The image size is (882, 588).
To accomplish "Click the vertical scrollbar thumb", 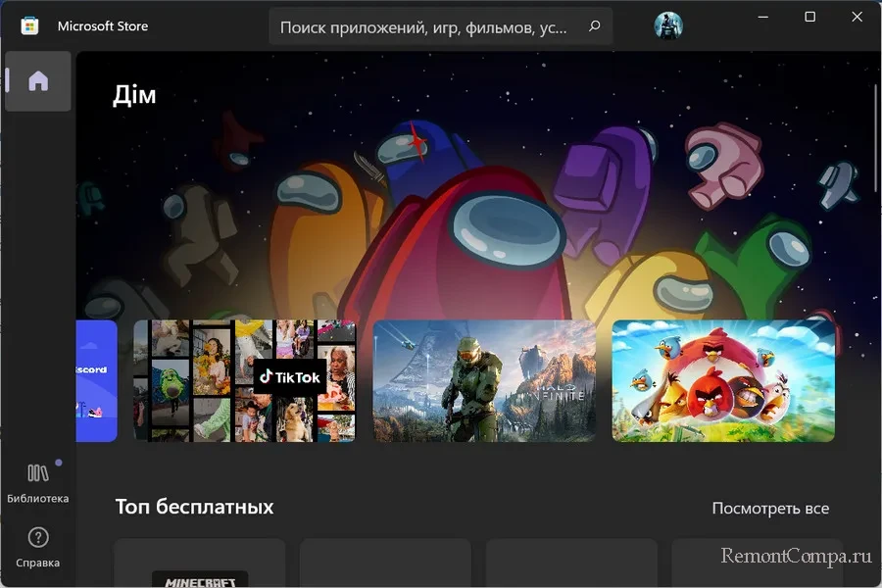I will (875, 137).
